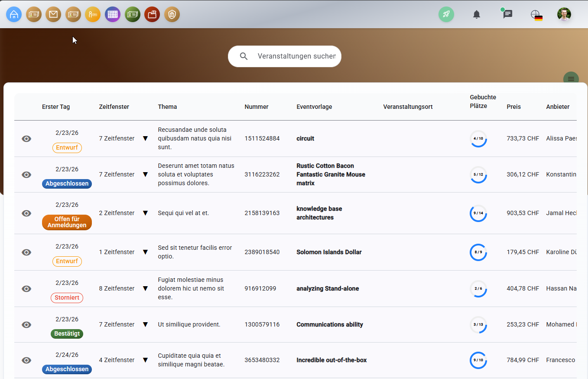Open the shield lock security icon
This screenshot has width=588, height=379.
(172, 14)
